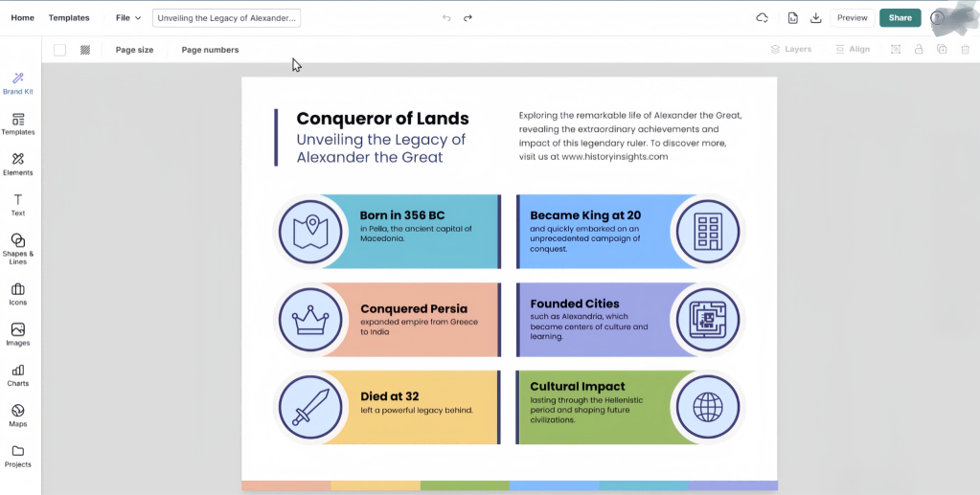
Task: Toggle the background pattern option
Action: (x=85, y=50)
